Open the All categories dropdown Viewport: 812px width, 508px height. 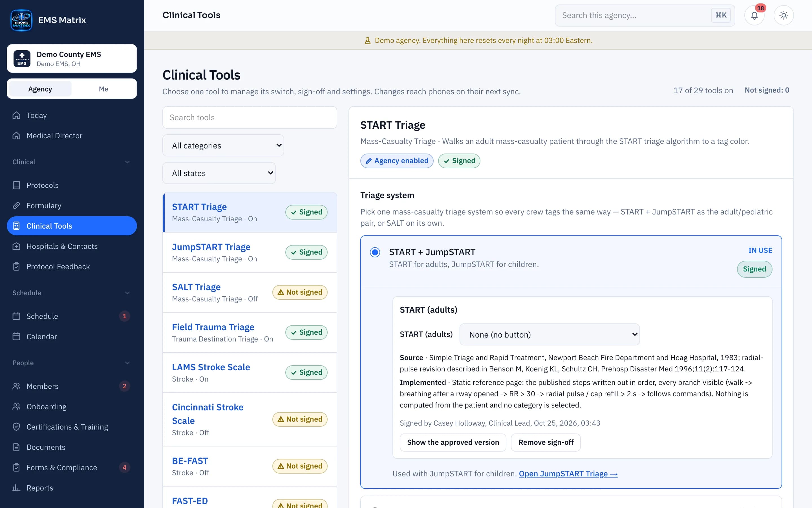223,145
